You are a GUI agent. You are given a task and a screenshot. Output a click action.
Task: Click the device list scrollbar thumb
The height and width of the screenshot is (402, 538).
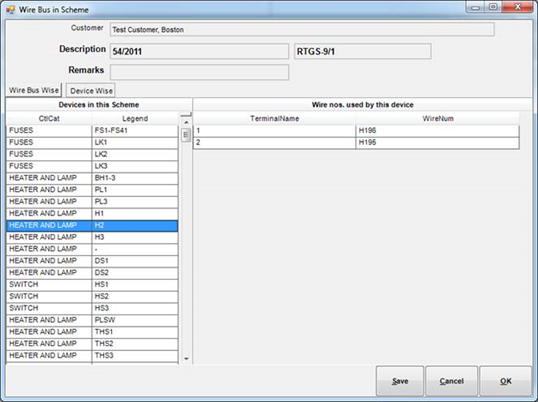pyautogui.click(x=186, y=135)
